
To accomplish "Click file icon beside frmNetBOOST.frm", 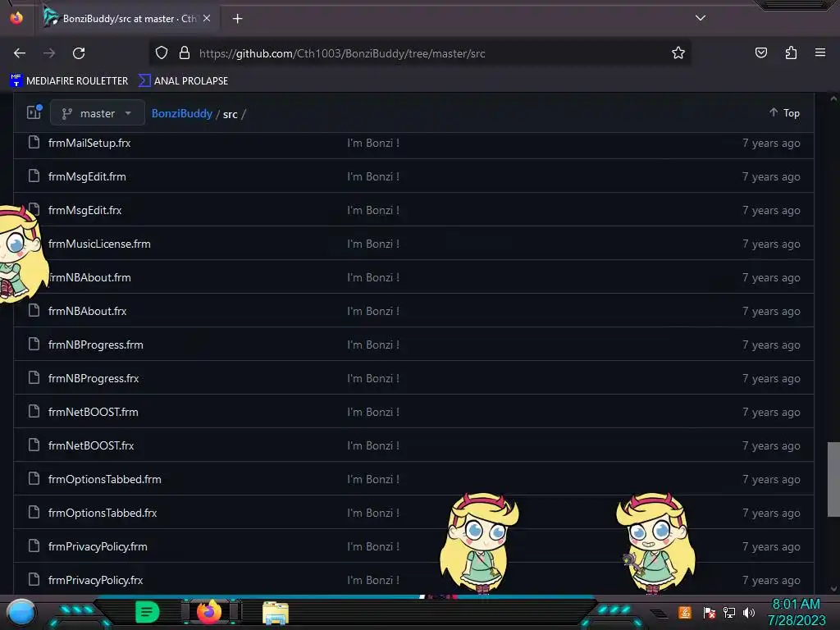I will (x=34, y=412).
